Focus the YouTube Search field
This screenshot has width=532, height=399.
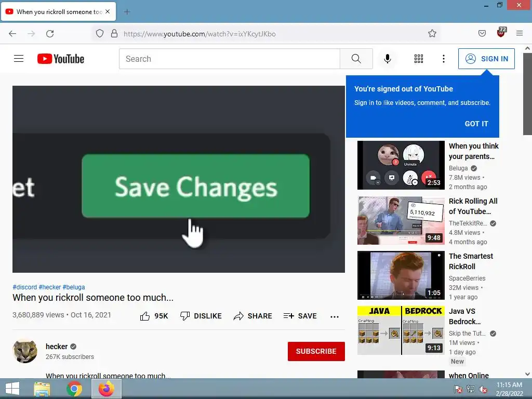point(229,59)
